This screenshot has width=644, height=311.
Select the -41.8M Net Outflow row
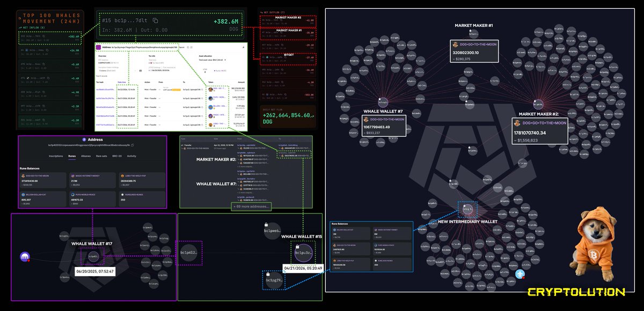(x=287, y=20)
